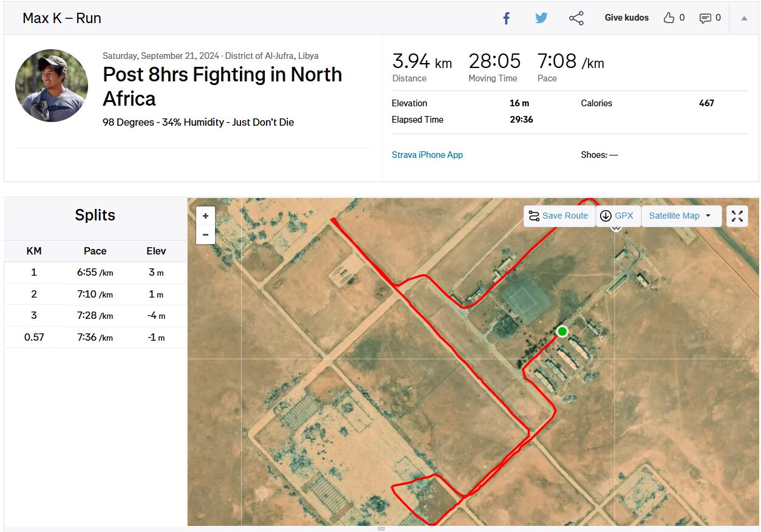Viewport: 761px width, 532px height.
Task: Share activity on Twitter
Action: point(541,18)
